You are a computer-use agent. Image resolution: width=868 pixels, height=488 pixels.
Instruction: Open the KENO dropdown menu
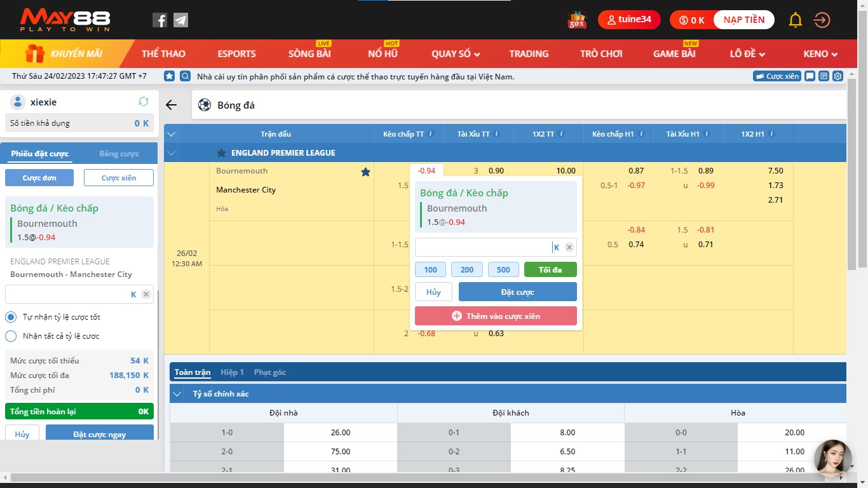pyautogui.click(x=820, y=54)
